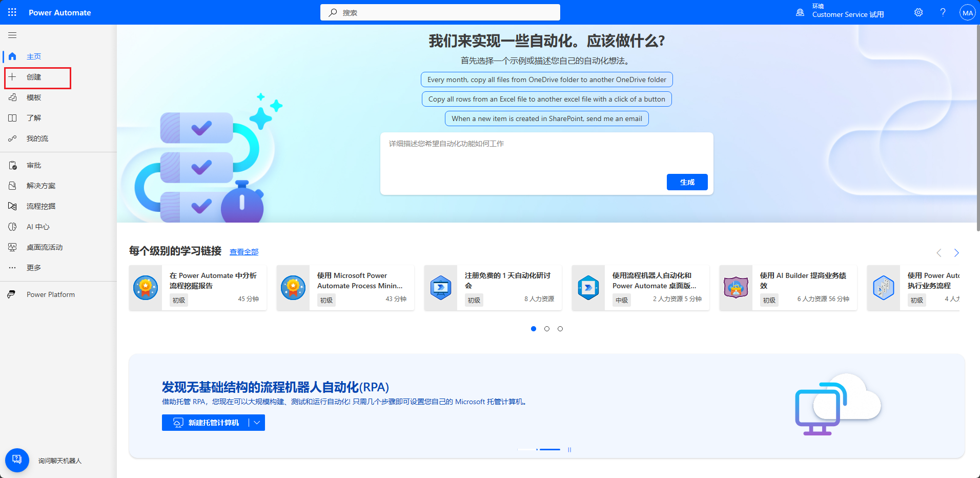Viewport: 980px width, 478px height.
Task: Open the MA account avatar
Action: (x=967, y=13)
